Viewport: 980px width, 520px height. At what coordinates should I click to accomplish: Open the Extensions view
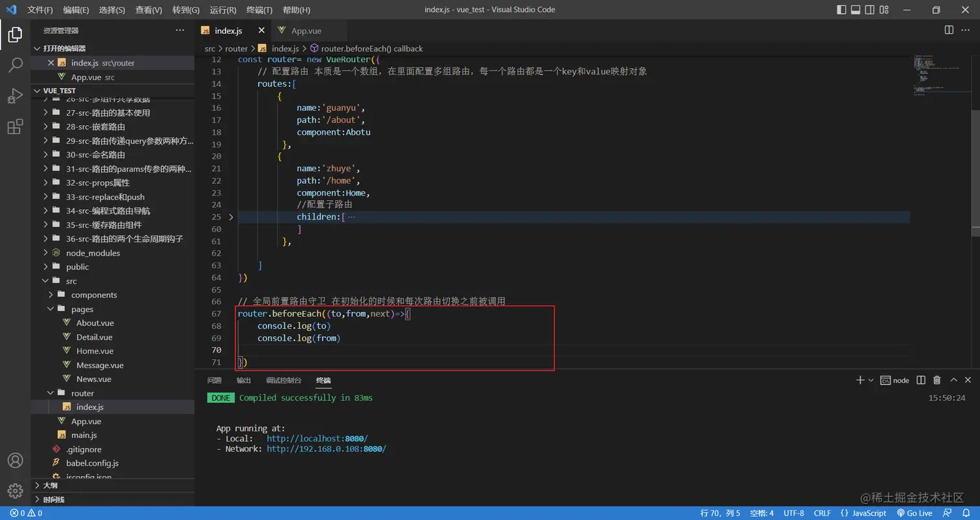pos(15,127)
